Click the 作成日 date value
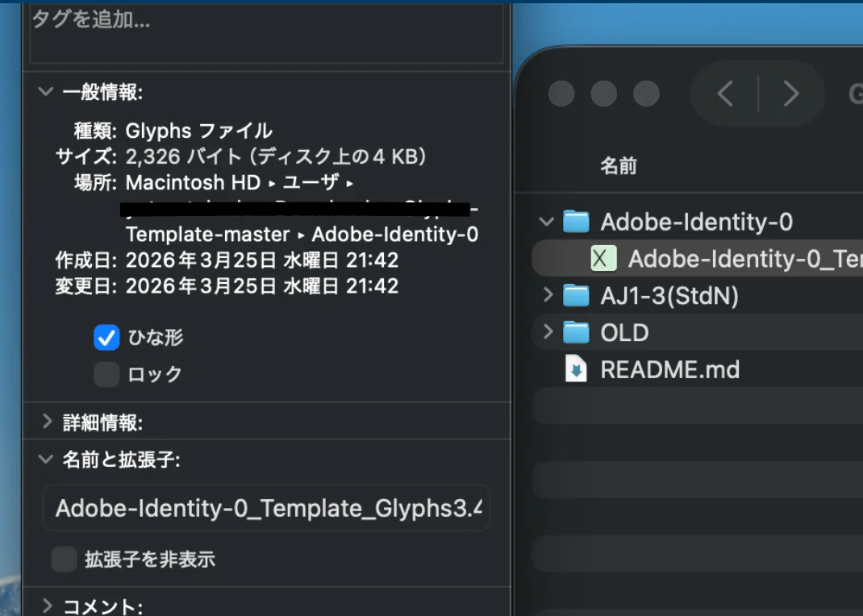The height and width of the screenshot is (616, 863). click(262, 260)
